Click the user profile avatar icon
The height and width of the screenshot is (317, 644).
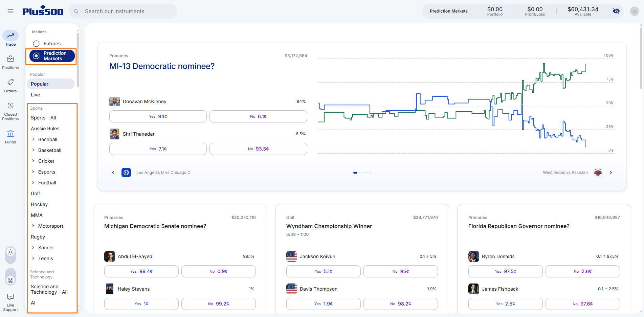coord(634,11)
